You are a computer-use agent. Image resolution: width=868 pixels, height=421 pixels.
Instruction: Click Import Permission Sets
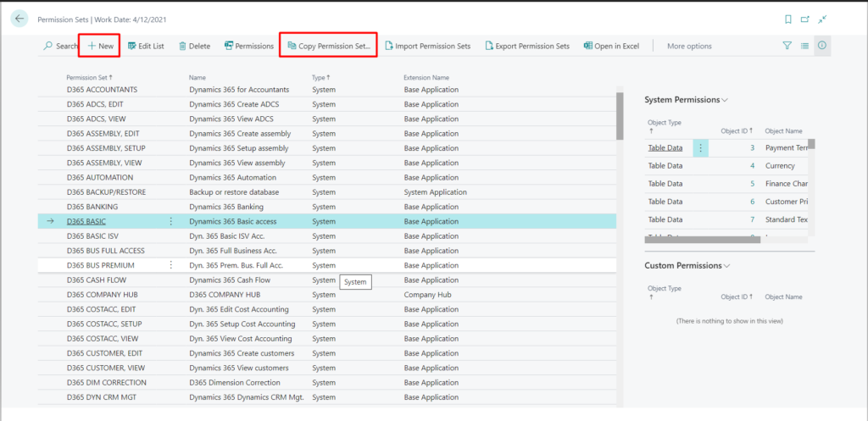[x=428, y=46]
